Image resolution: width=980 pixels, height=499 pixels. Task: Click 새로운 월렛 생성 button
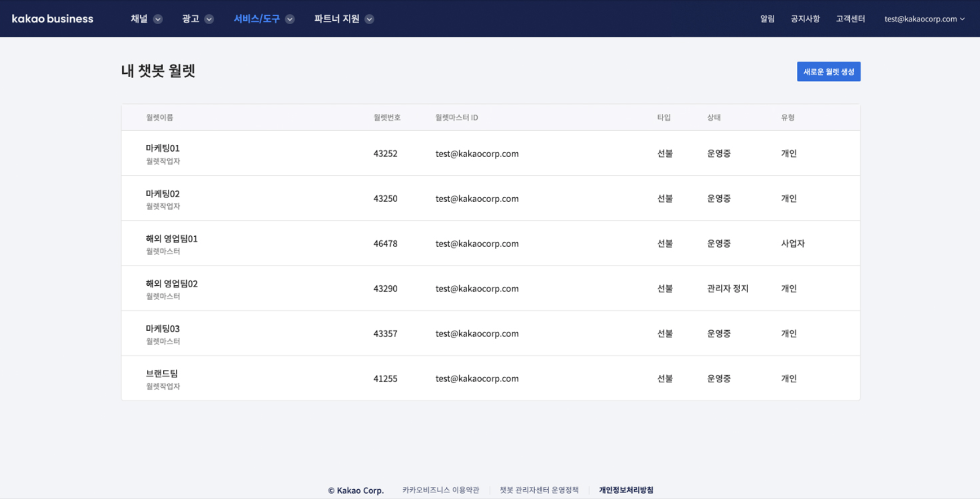tap(828, 72)
